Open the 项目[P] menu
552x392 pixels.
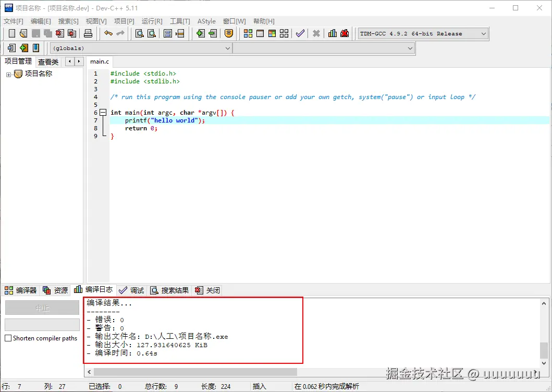coord(124,21)
